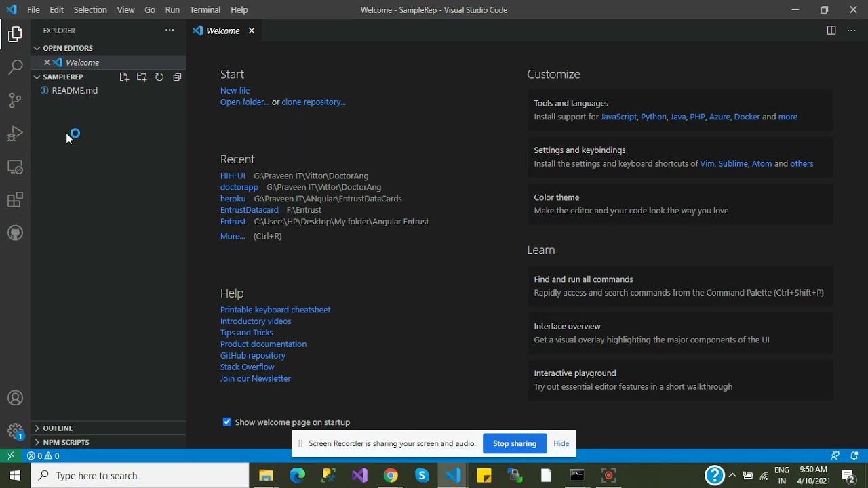This screenshot has width=868, height=488.
Task: Collapse all folders in explorer
Action: 177,77
